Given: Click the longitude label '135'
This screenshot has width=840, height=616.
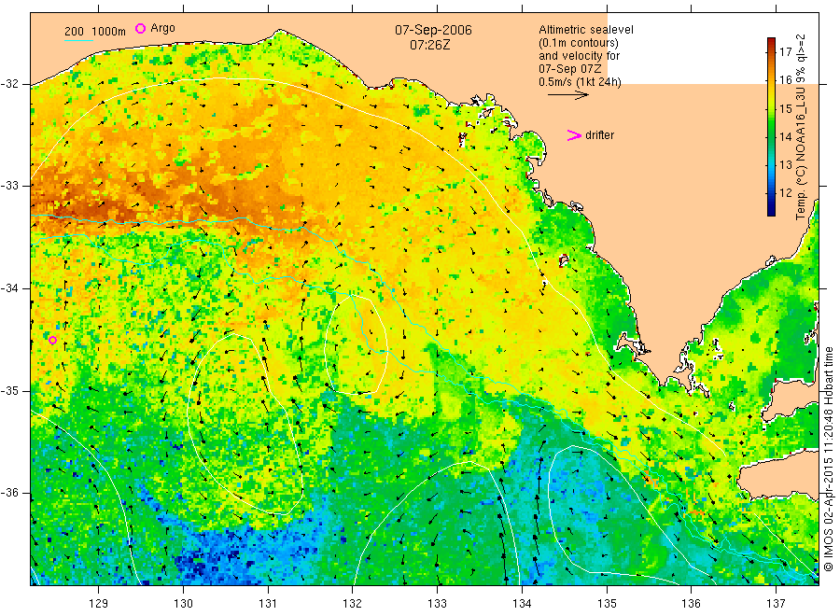Looking at the screenshot, I should tap(607, 604).
